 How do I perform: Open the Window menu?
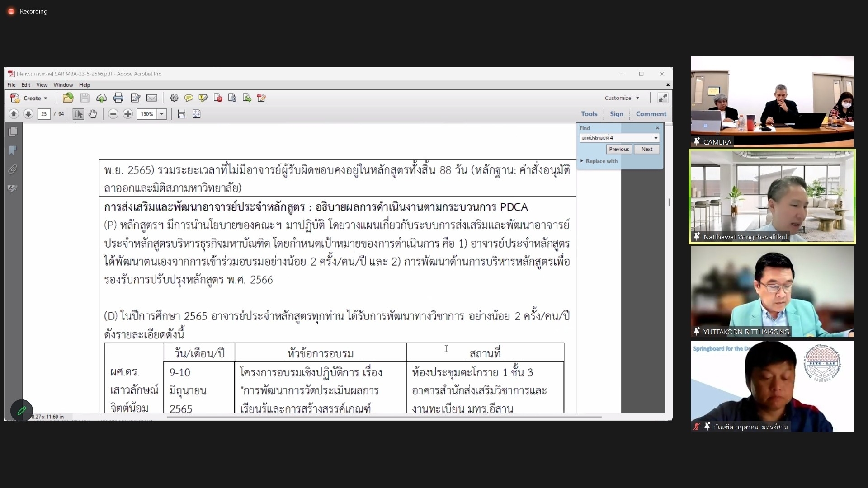(63, 85)
